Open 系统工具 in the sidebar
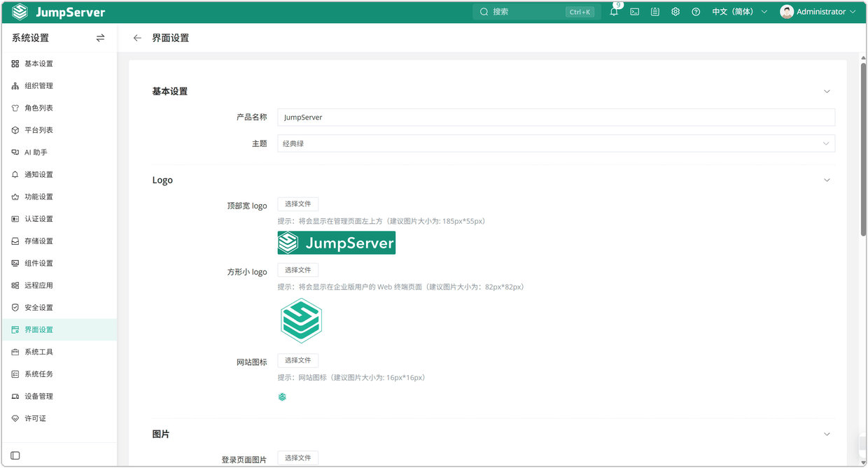Screen dimensions: 868x468 pyautogui.click(x=59, y=352)
